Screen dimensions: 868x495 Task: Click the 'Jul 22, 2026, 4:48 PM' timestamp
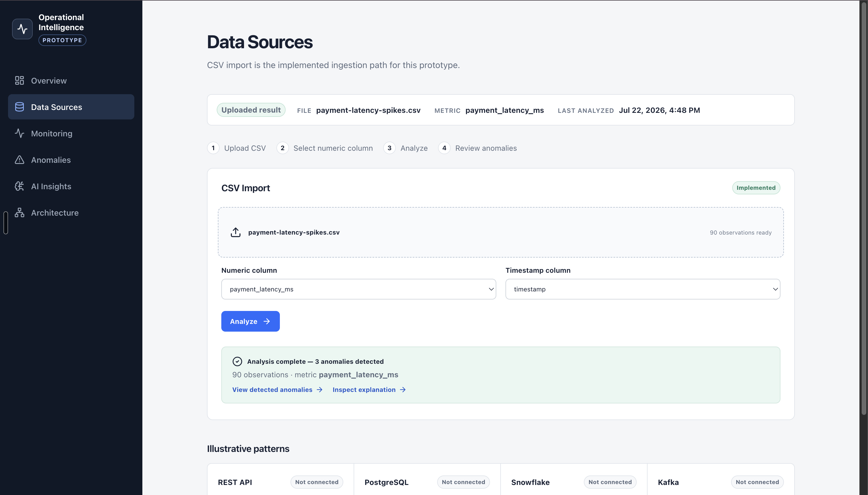659,110
